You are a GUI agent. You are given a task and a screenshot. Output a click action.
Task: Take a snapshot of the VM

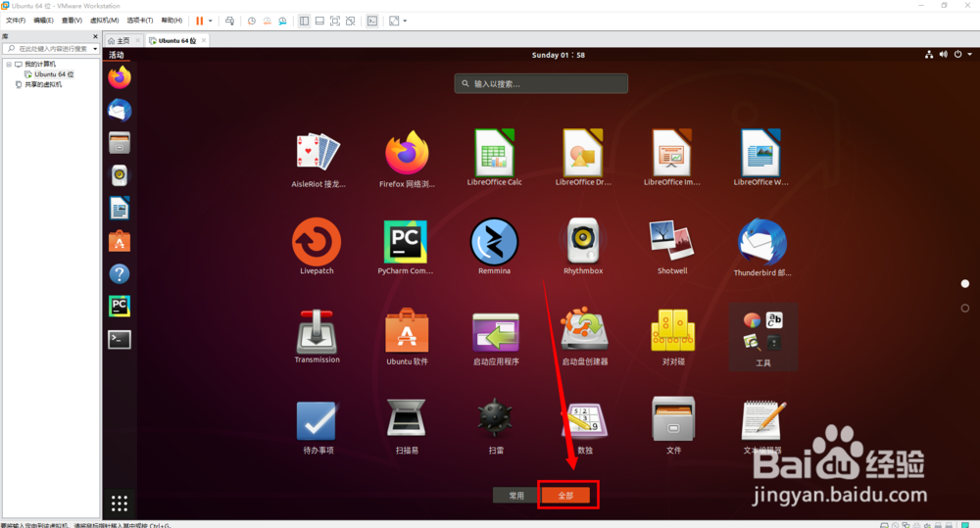click(x=251, y=22)
